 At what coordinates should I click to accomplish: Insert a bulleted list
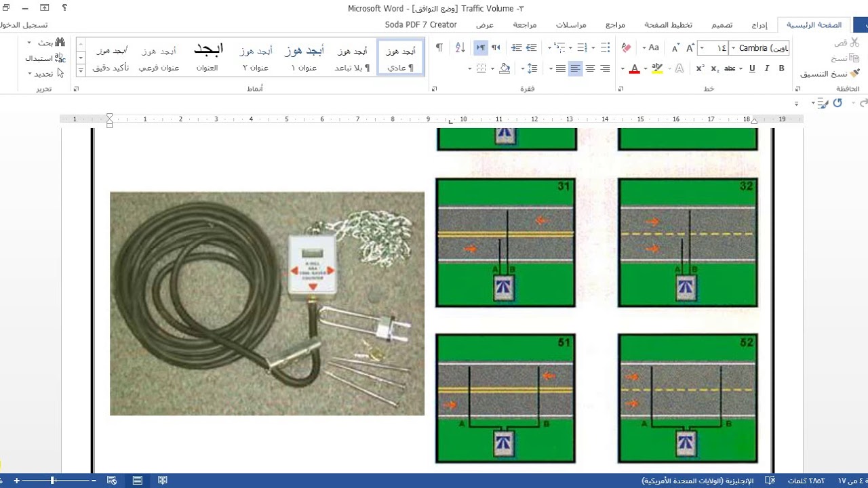tap(604, 47)
